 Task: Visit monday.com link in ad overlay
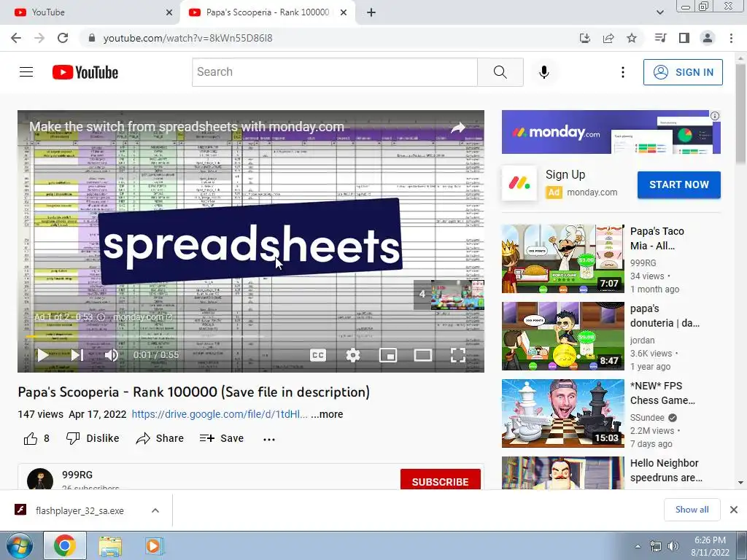[x=142, y=317]
